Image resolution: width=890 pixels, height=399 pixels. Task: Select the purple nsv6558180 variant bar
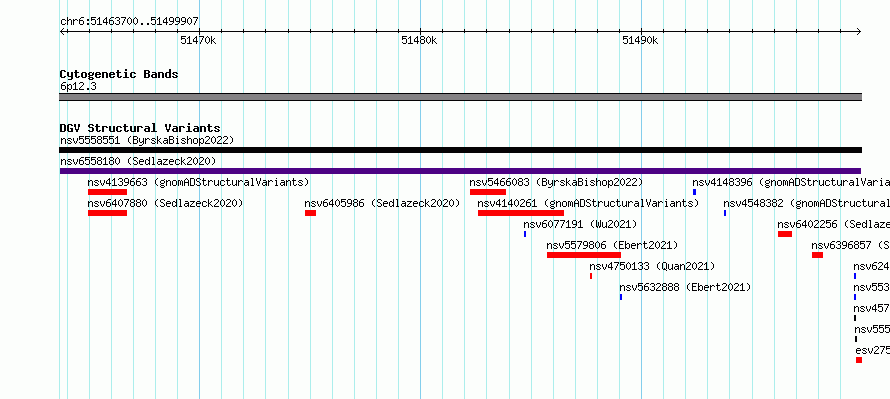[460, 171]
